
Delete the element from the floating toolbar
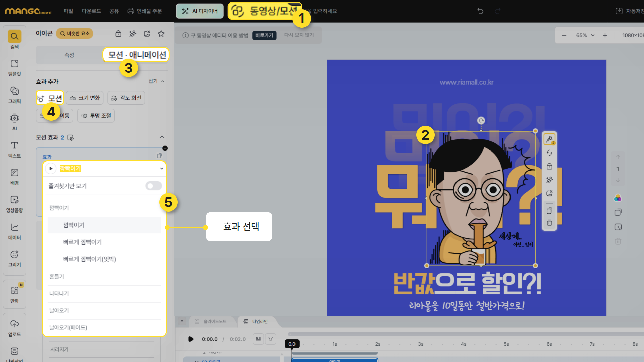pyautogui.click(x=549, y=223)
